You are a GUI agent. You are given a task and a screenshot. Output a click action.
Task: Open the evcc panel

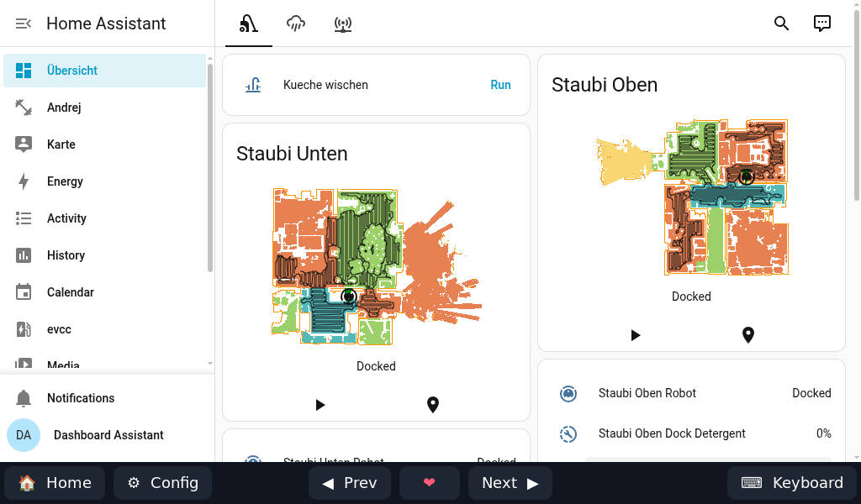click(x=104, y=329)
